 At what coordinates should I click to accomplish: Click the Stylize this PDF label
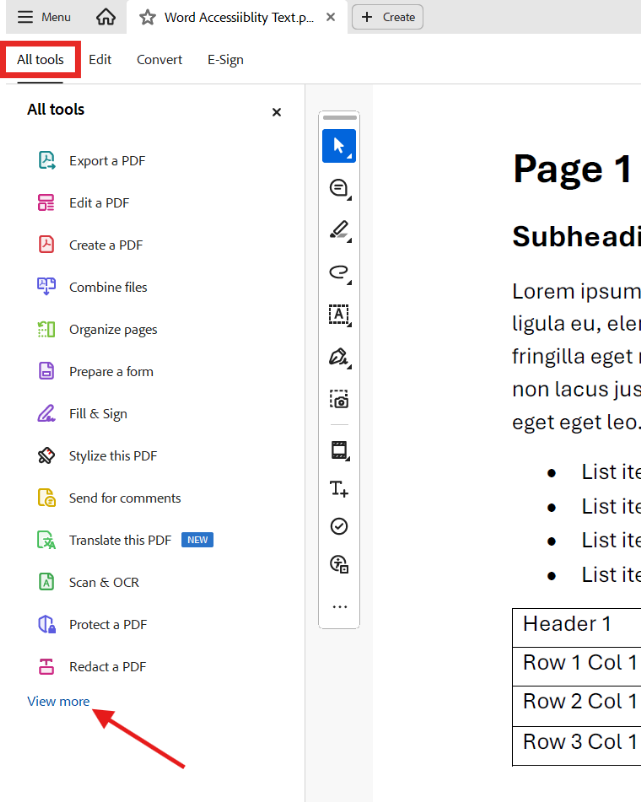[113, 456]
